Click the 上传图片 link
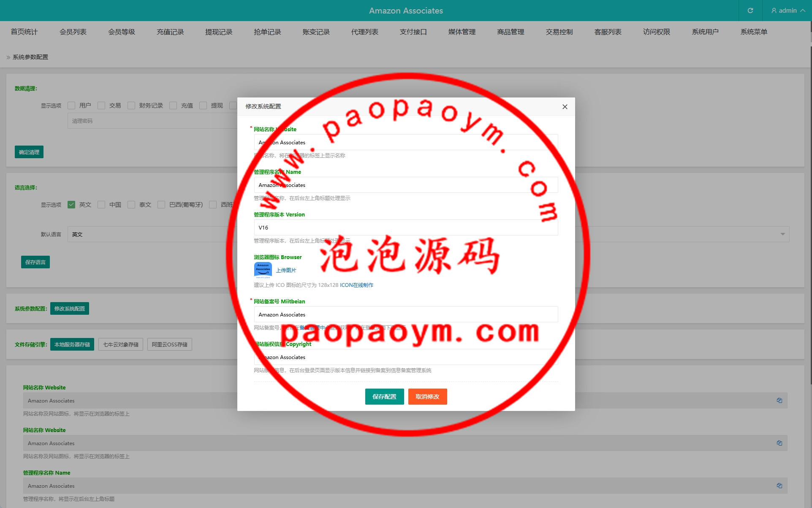Viewport: 812px width, 508px height. pos(286,270)
